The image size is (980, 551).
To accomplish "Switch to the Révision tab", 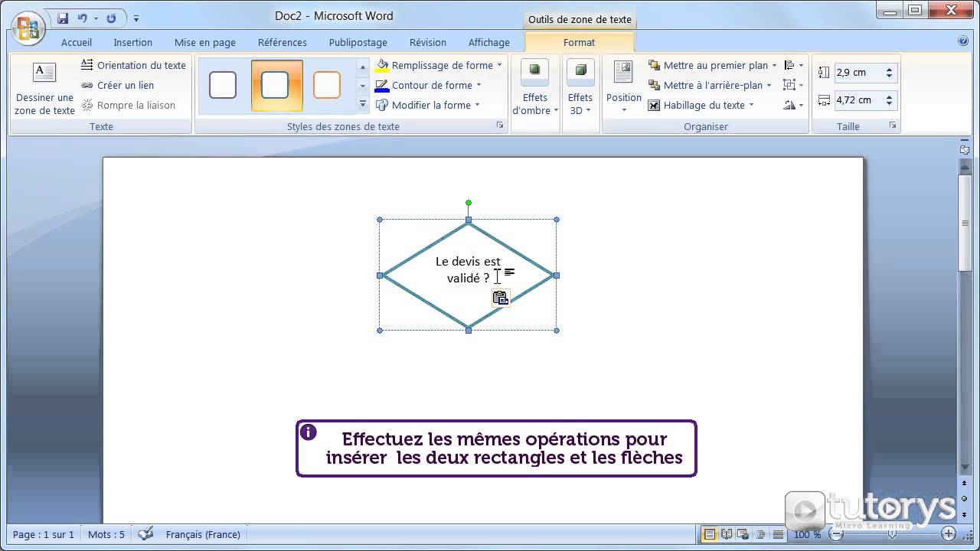I will tap(428, 42).
